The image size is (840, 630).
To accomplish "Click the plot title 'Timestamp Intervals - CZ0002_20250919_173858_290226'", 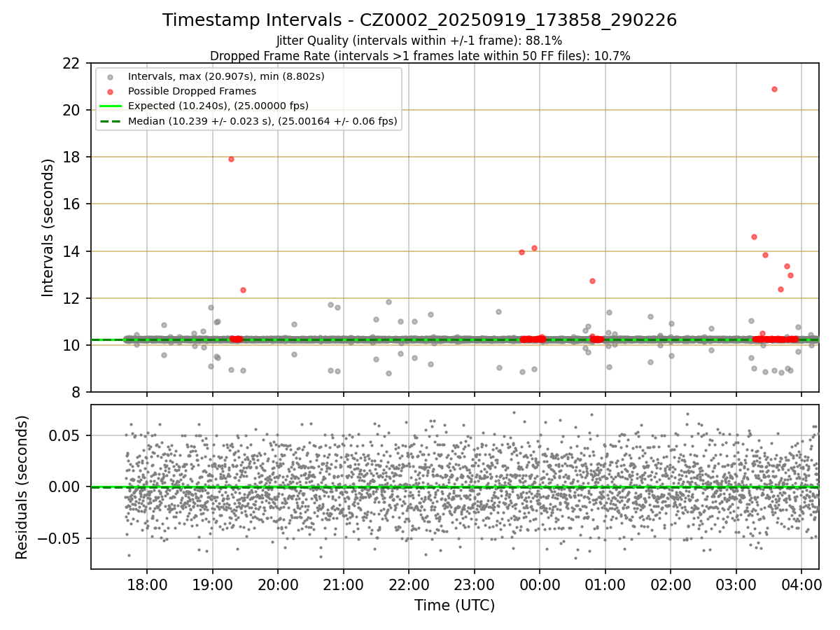I will (x=419, y=20).
